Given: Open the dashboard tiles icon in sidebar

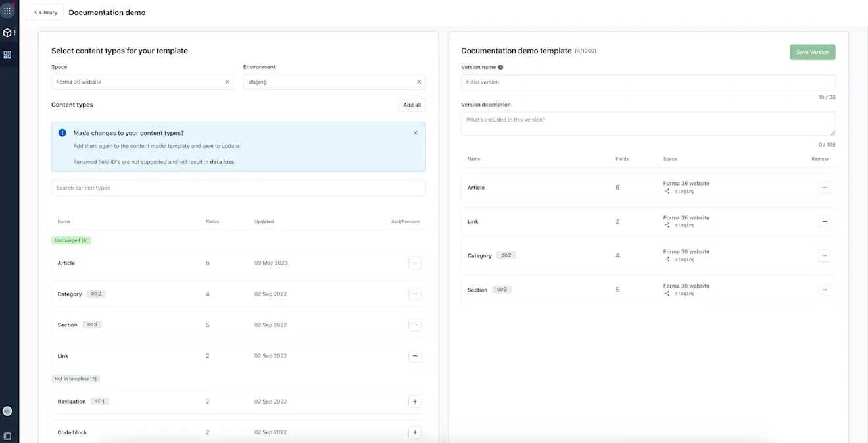Looking at the screenshot, I should (x=7, y=55).
